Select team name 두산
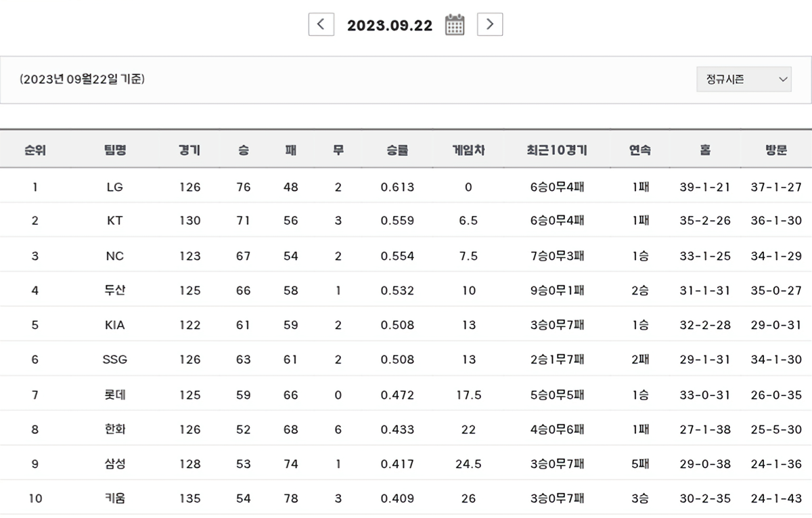 (x=115, y=290)
